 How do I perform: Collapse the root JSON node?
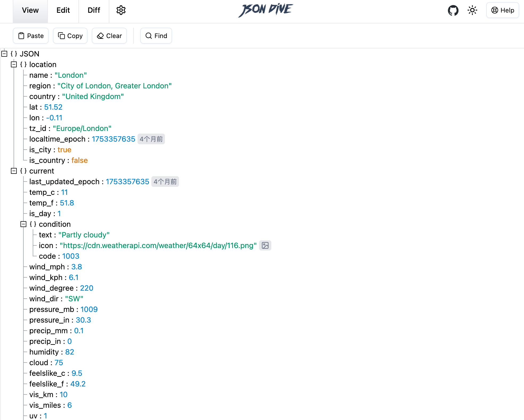(x=4, y=54)
